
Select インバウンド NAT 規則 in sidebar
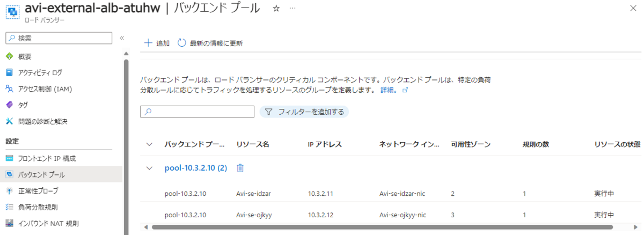[49, 223]
